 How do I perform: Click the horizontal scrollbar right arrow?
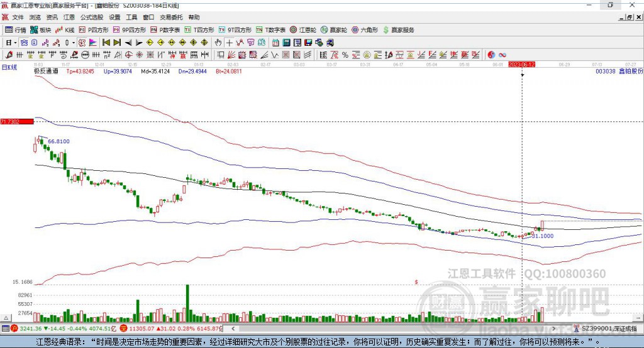click(x=553, y=329)
